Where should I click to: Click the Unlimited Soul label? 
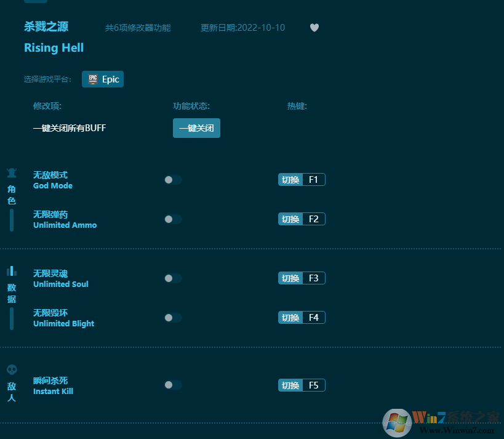coord(61,284)
